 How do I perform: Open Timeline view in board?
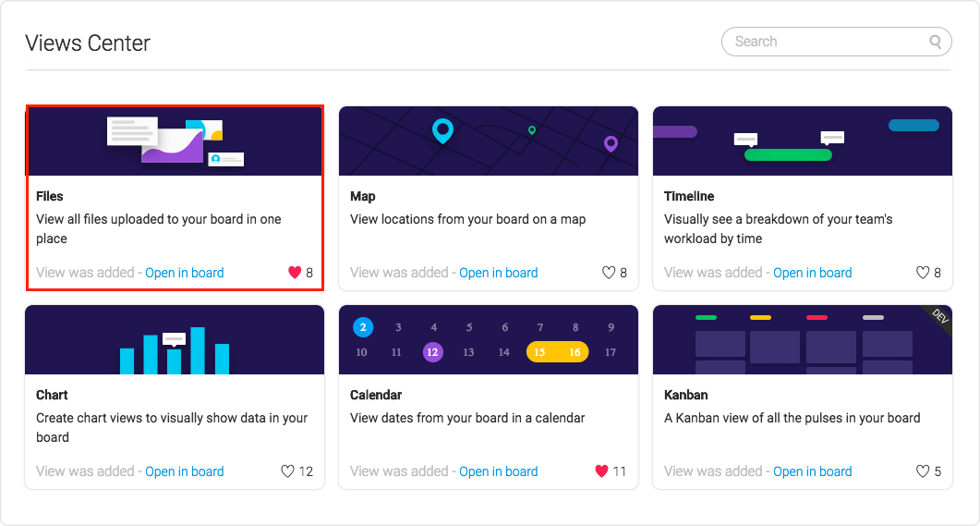(x=813, y=273)
